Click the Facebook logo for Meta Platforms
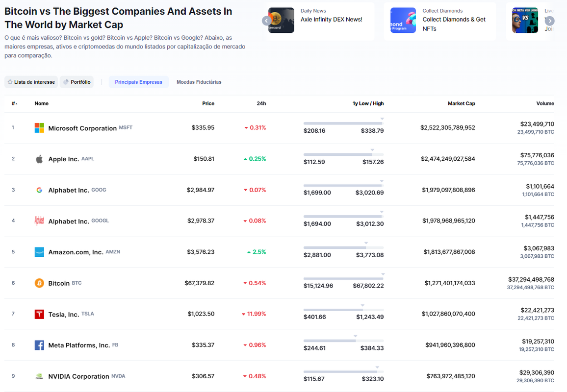The image size is (567, 392). (39, 345)
